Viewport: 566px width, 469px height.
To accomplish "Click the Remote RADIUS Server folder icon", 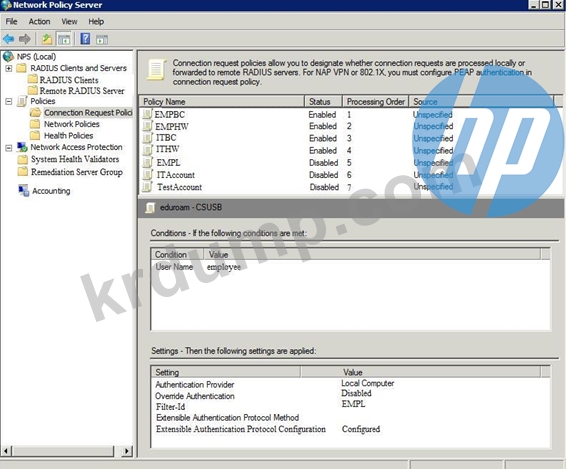I will pyautogui.click(x=33, y=90).
